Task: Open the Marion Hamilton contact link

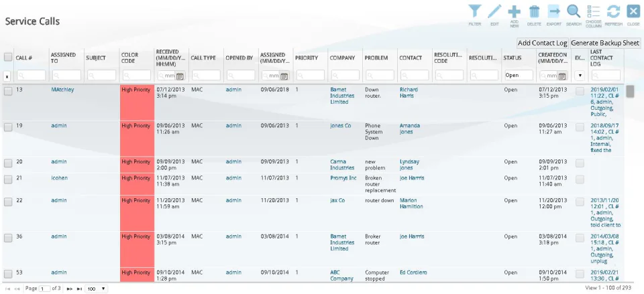Action: tap(411, 204)
